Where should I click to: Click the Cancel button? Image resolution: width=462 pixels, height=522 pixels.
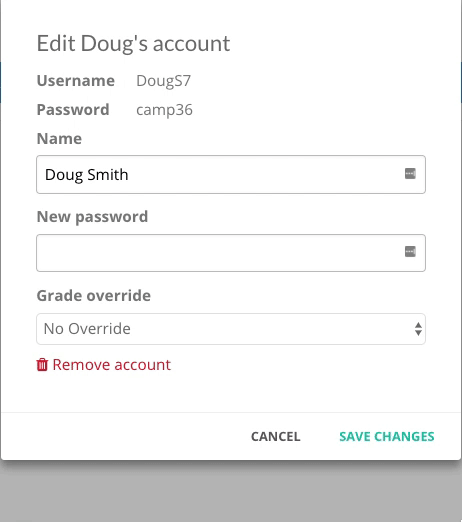pyautogui.click(x=276, y=437)
